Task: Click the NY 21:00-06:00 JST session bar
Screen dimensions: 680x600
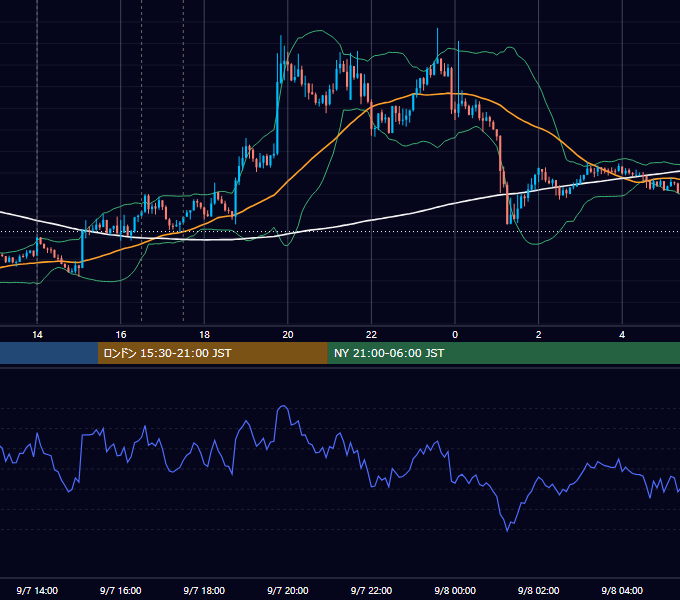Action: pyautogui.click(x=503, y=353)
